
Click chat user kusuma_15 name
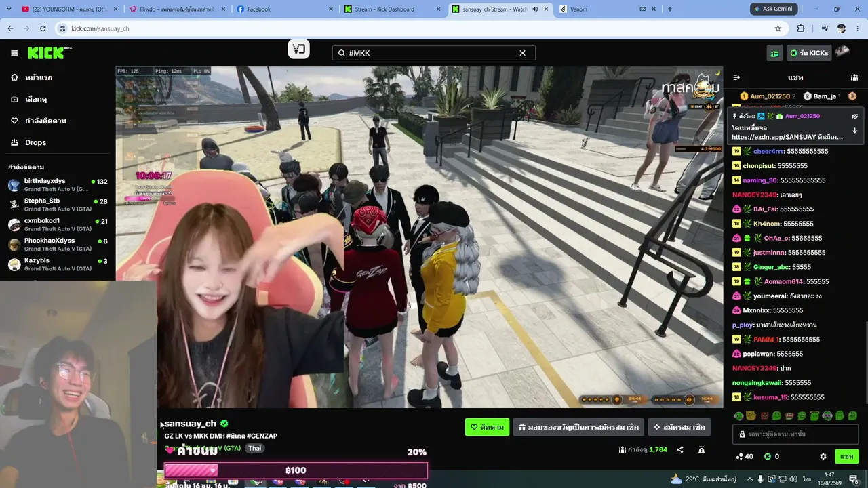click(x=770, y=397)
